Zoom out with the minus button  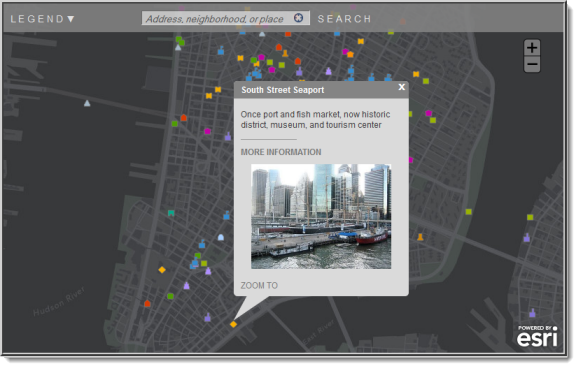click(x=532, y=65)
